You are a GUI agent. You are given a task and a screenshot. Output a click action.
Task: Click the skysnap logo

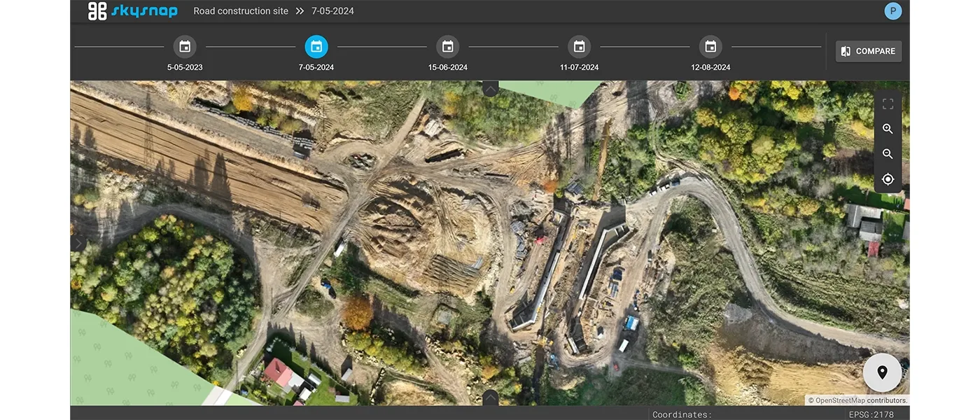(x=132, y=11)
